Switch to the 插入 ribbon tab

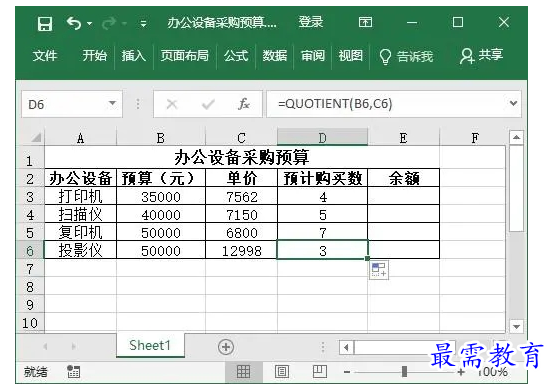133,56
